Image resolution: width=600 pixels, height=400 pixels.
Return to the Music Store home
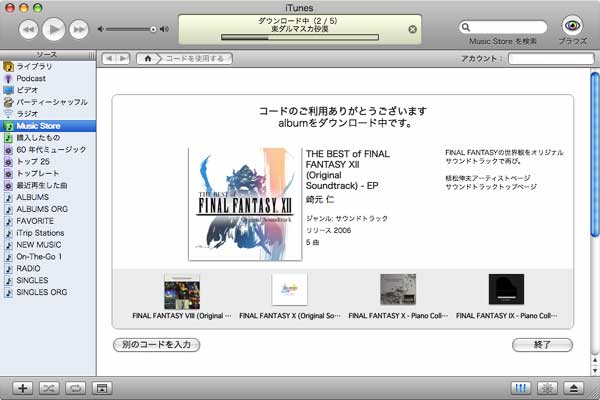pos(148,59)
